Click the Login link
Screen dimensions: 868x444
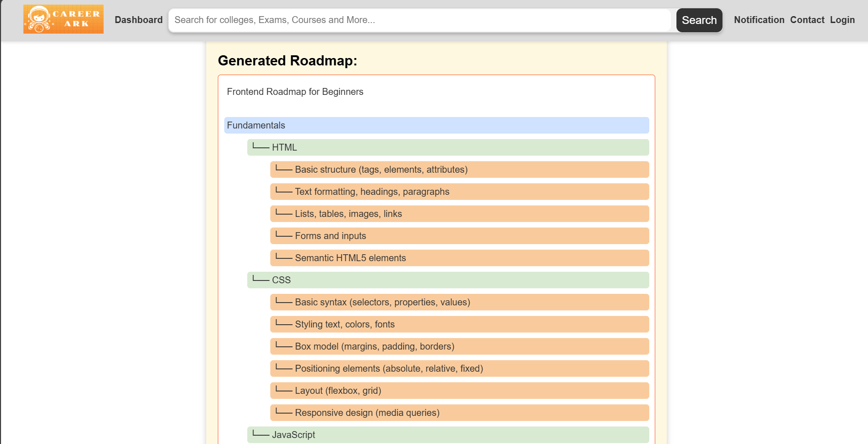click(x=842, y=20)
